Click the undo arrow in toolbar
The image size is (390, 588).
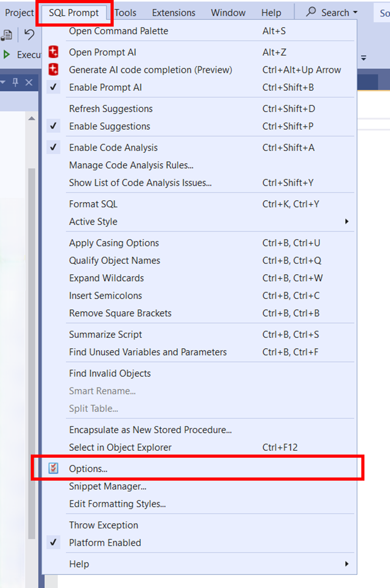pos(30,35)
